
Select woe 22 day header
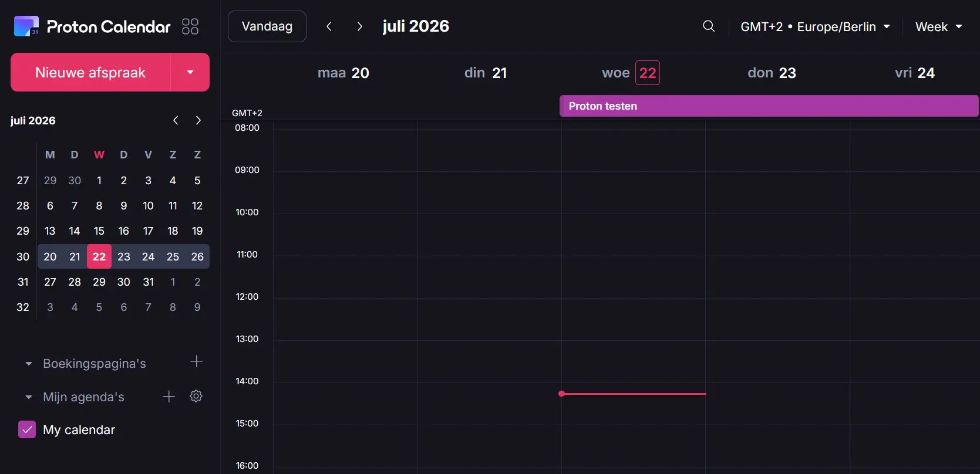click(x=631, y=73)
